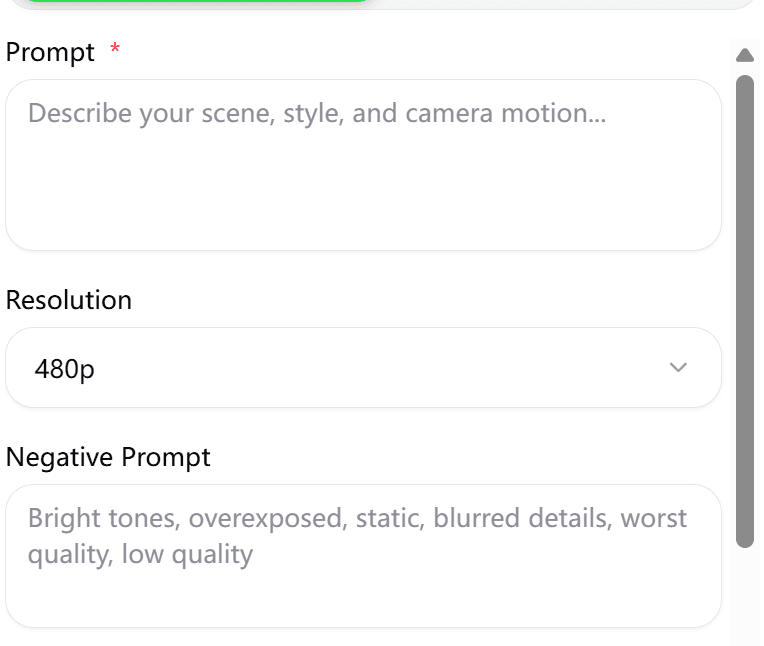The height and width of the screenshot is (646, 764).
Task: Focus the Negative Prompt text field
Action: coord(363,556)
